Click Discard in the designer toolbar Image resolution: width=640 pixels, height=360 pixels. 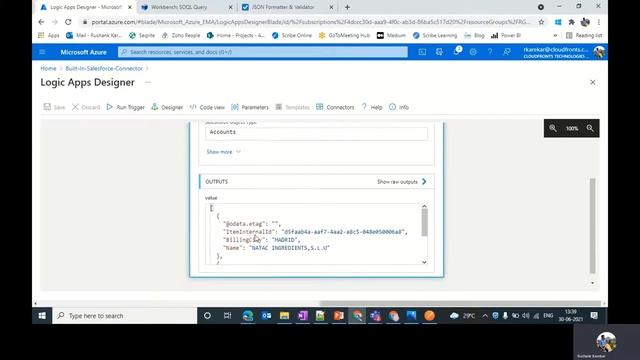[x=86, y=107]
